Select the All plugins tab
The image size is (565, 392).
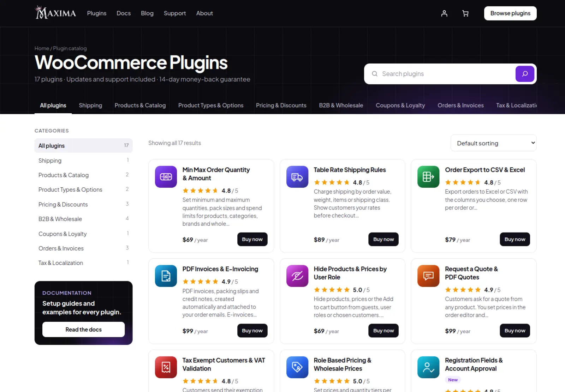pyautogui.click(x=53, y=105)
